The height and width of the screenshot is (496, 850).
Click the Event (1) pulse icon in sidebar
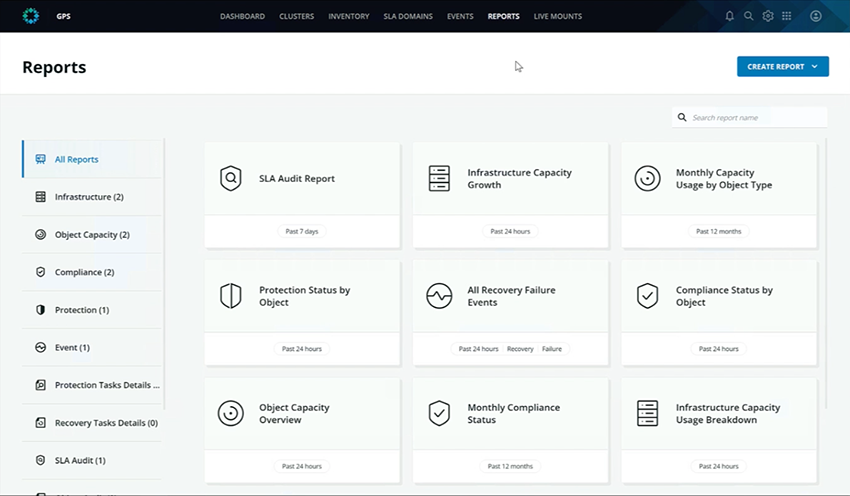[x=41, y=347]
